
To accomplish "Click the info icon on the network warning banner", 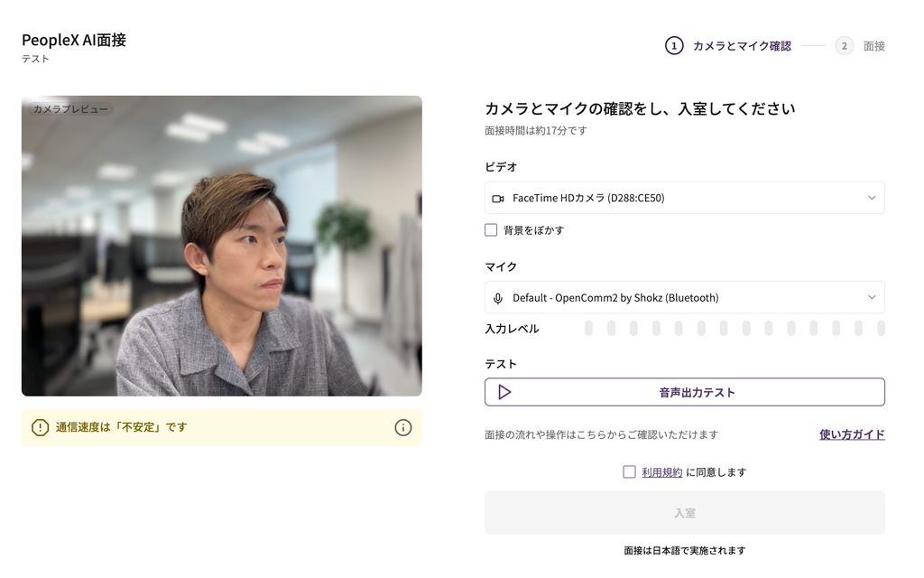I will coord(403,428).
